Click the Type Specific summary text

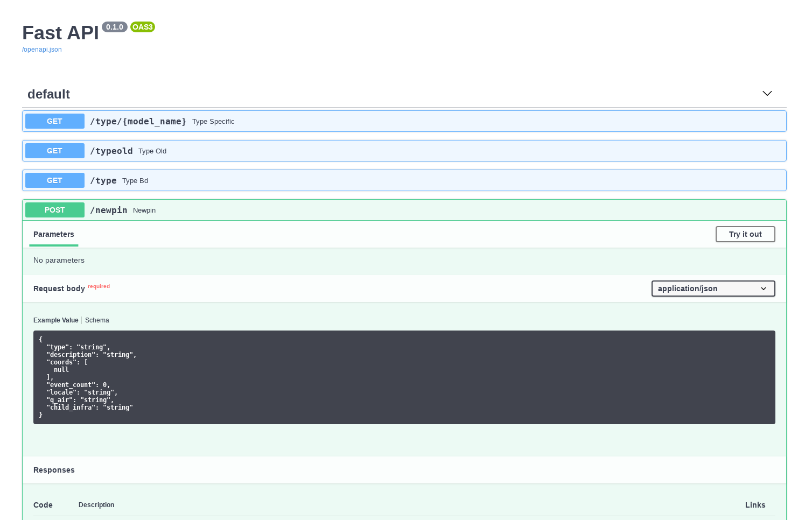tap(213, 122)
